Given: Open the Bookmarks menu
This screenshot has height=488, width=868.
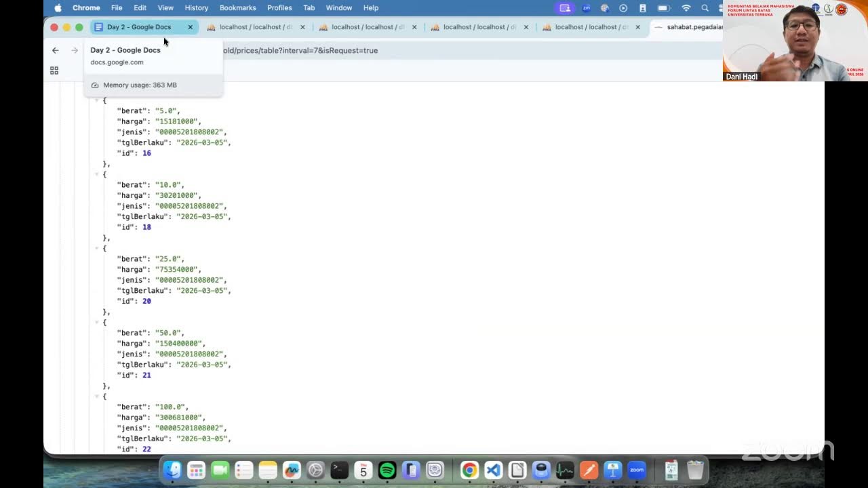Looking at the screenshot, I should tap(238, 8).
